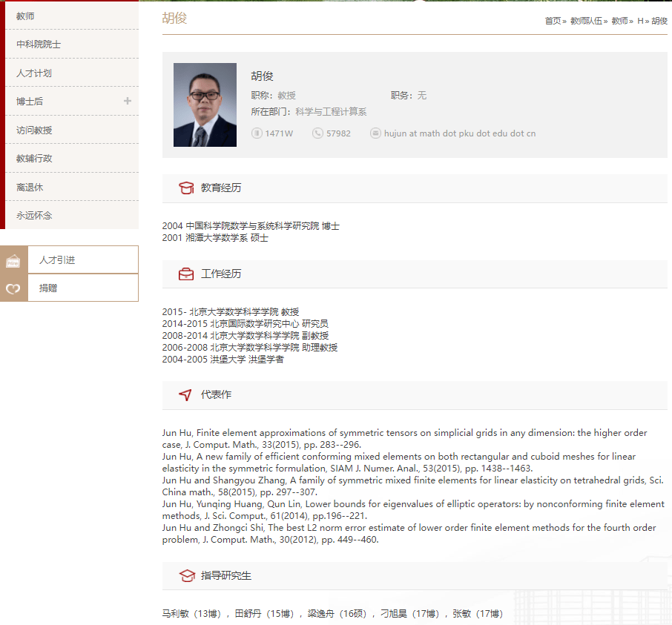The image size is (672, 625).
Task: Click the 人才引进 hire icon
Action: (x=13, y=260)
